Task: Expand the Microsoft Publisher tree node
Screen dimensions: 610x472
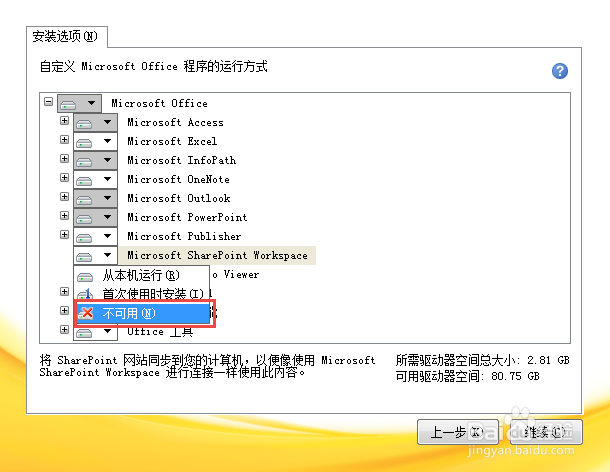Action: (65, 235)
